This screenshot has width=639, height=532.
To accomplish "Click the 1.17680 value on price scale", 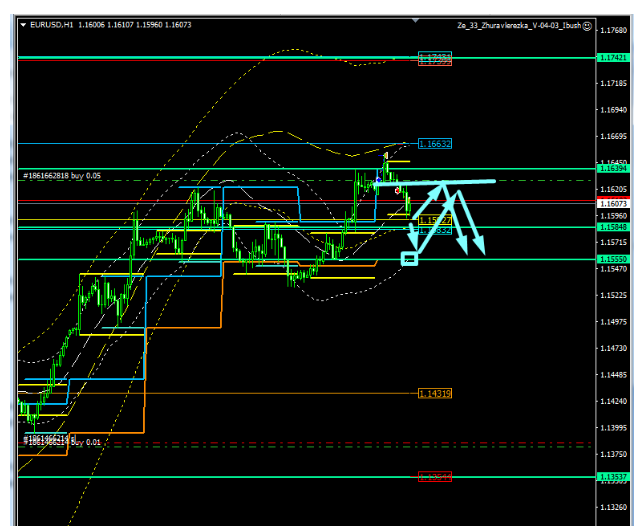I will 613,31.
